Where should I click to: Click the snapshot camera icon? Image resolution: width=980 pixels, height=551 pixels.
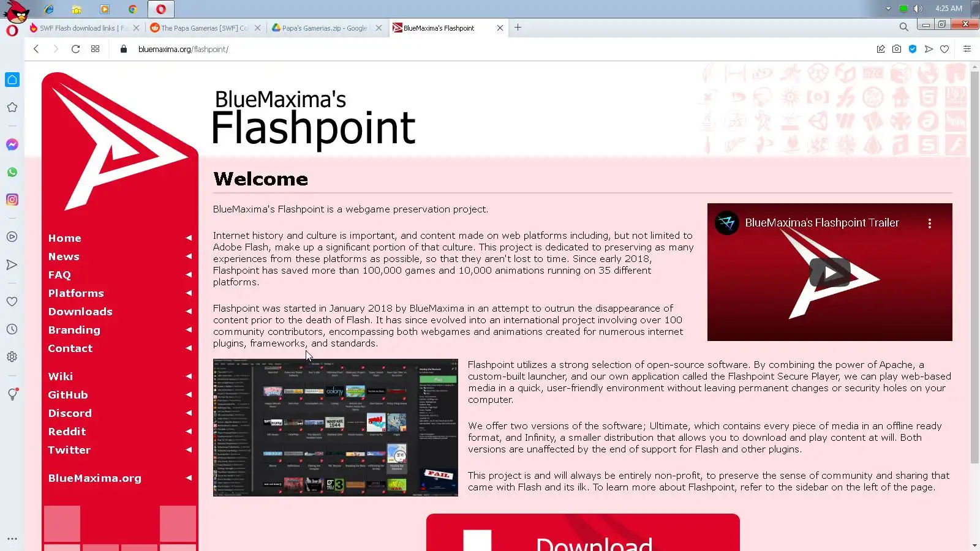pos(897,49)
